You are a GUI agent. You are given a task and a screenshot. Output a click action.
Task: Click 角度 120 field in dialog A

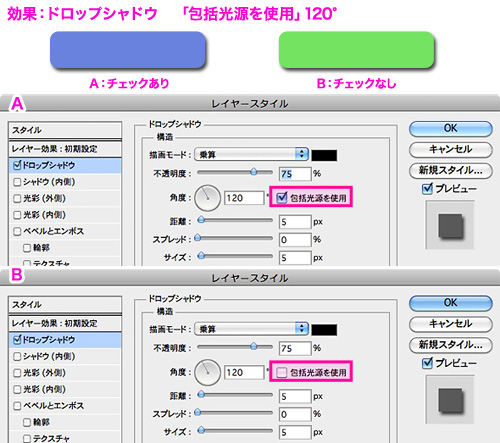(x=244, y=198)
